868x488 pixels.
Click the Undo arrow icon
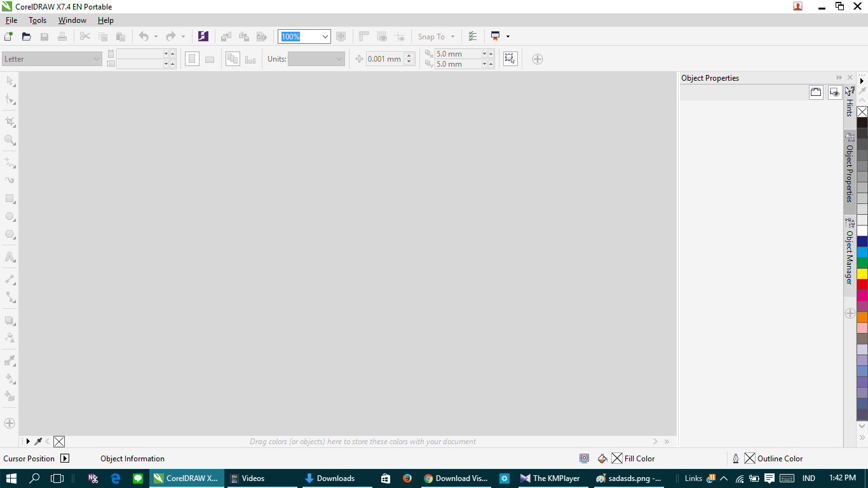(144, 36)
